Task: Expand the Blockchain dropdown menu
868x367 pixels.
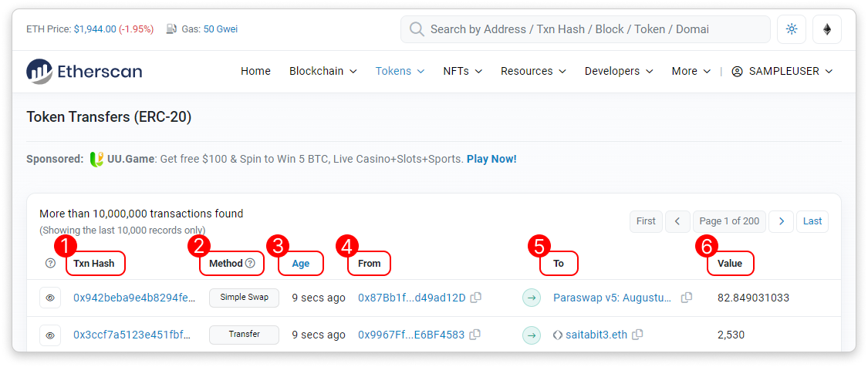Action: click(x=323, y=71)
